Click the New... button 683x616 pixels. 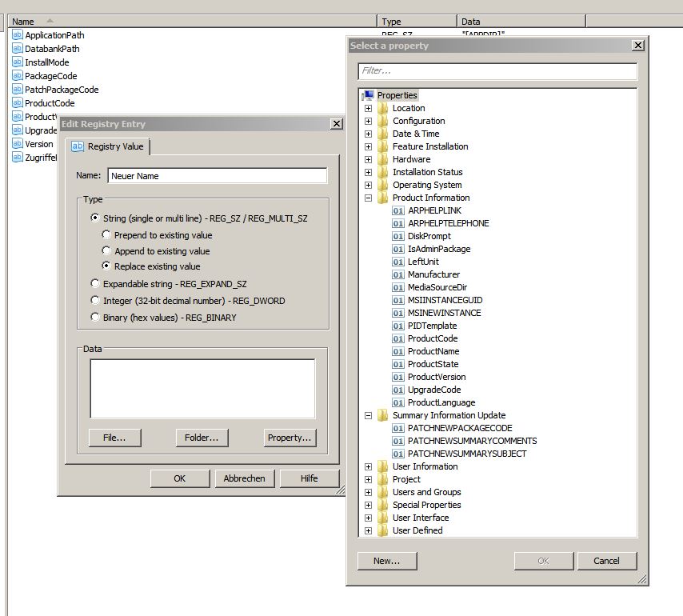(x=386, y=561)
